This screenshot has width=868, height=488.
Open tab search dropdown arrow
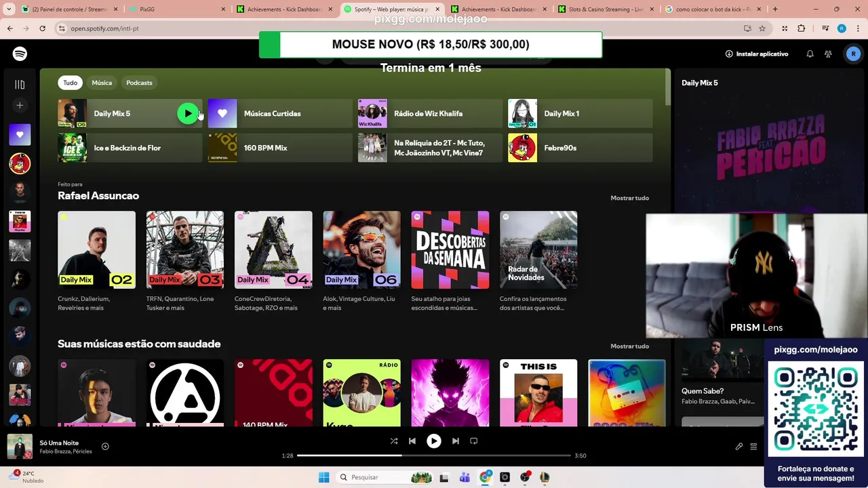point(8,9)
